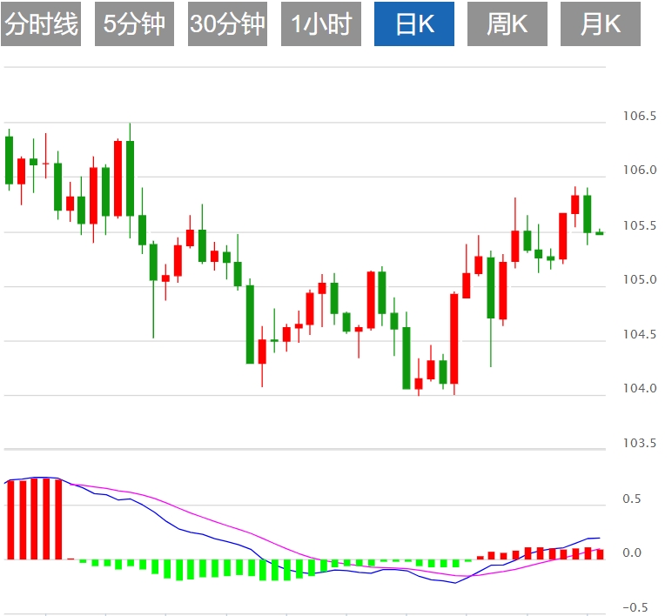The height and width of the screenshot is (616, 672).
Task: Select the 5分钟 interval tab
Action: tap(134, 23)
